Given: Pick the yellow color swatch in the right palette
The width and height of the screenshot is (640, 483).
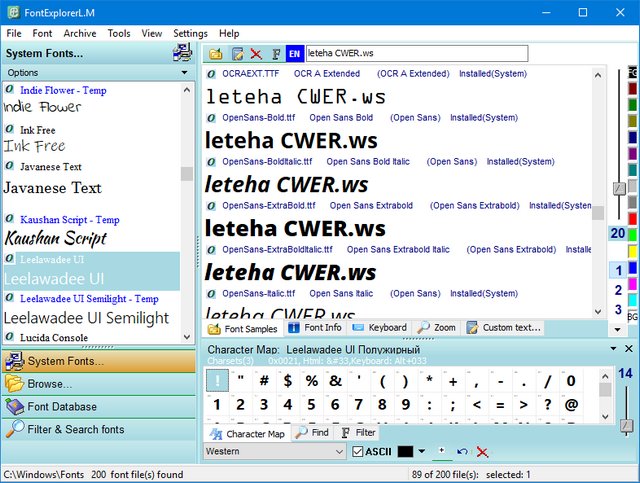Looking at the screenshot, I should pyautogui.click(x=632, y=251).
